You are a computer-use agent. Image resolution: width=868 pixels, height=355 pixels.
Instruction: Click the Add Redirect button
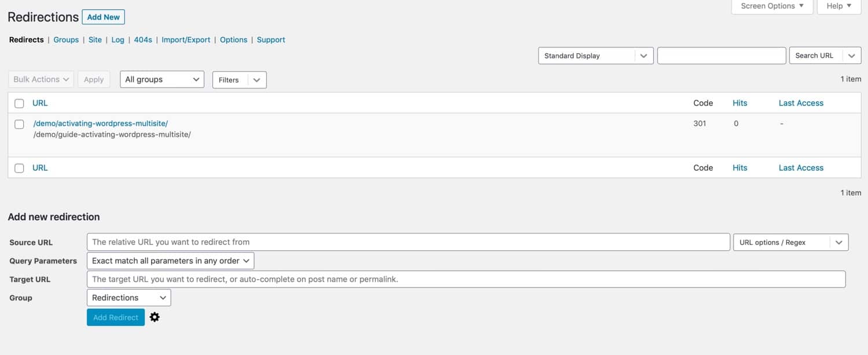(x=115, y=317)
